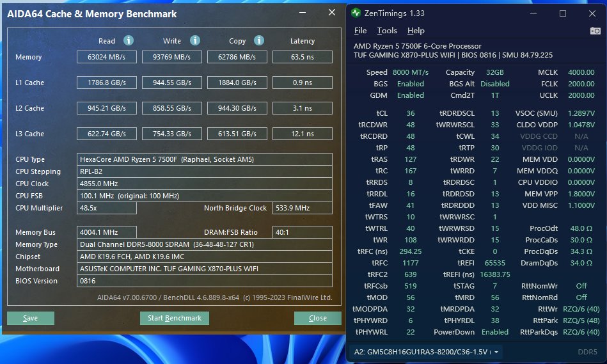607x364 pixels.
Task: Click the tCL value 36
Action: click(x=411, y=113)
